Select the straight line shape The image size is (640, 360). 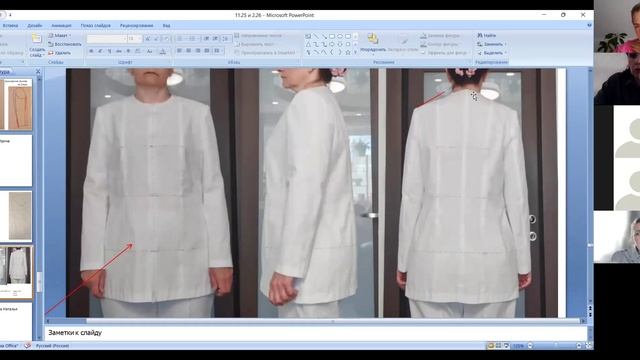pos(316,36)
